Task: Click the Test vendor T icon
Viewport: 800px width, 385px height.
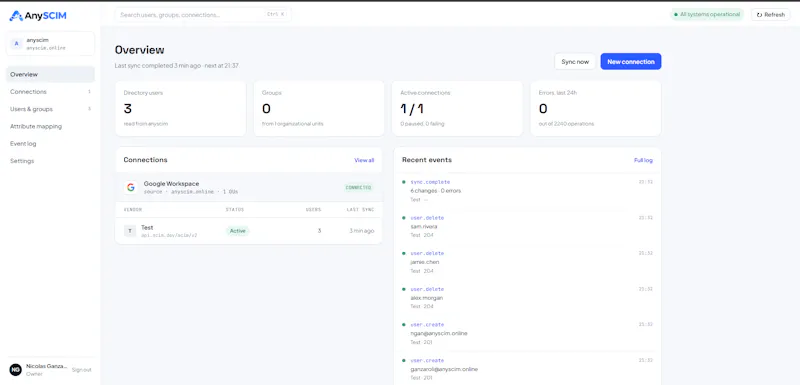Action: click(x=130, y=231)
